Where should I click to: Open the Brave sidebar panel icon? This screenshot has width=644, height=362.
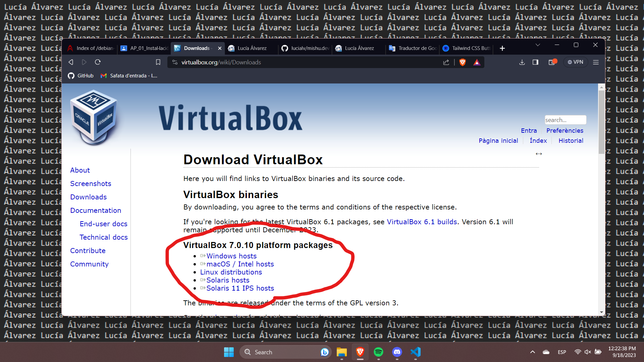[x=535, y=62]
